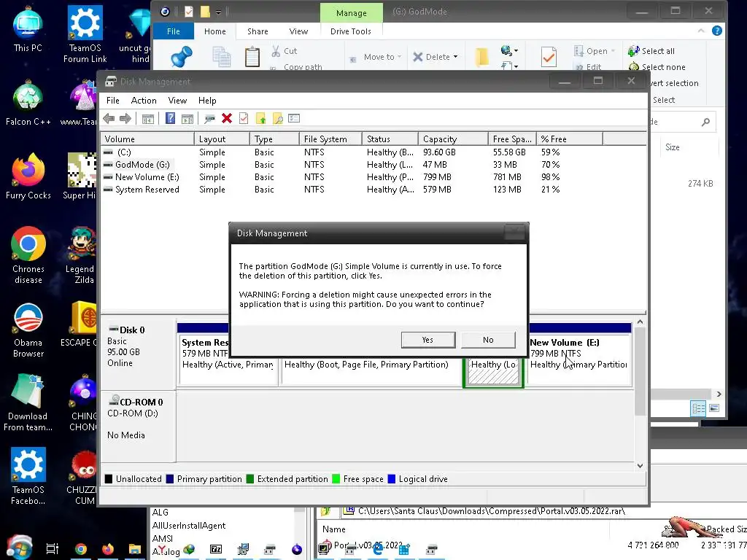Sort by the Volume column header
Viewport: 747px width, 560px height.
(147, 139)
